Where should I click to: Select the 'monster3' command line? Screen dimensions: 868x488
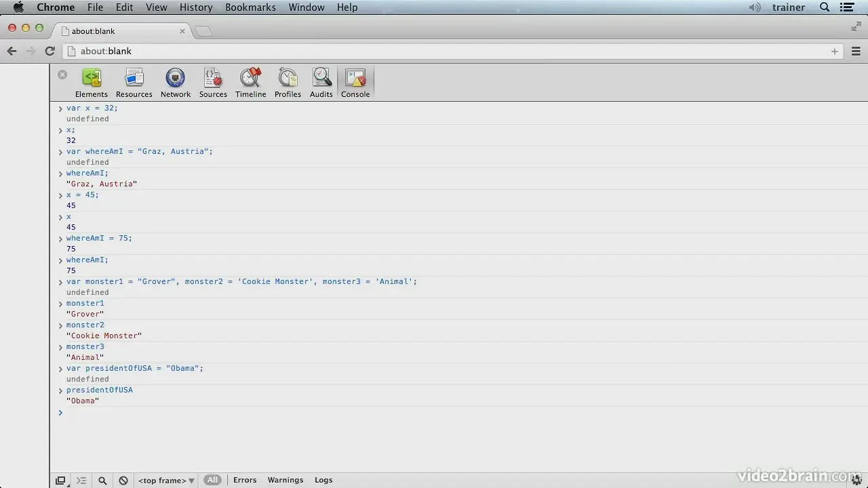[85, 347]
